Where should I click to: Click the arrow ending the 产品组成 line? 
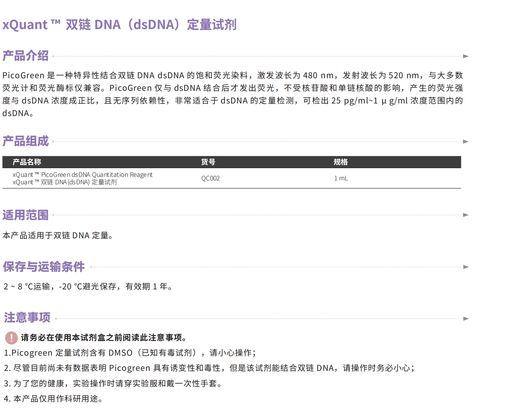466,142
